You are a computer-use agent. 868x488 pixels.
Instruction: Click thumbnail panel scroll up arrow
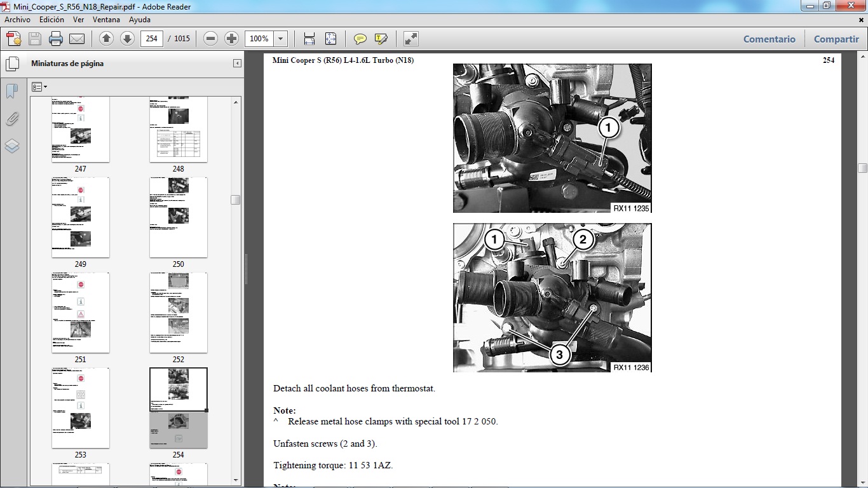pyautogui.click(x=236, y=102)
